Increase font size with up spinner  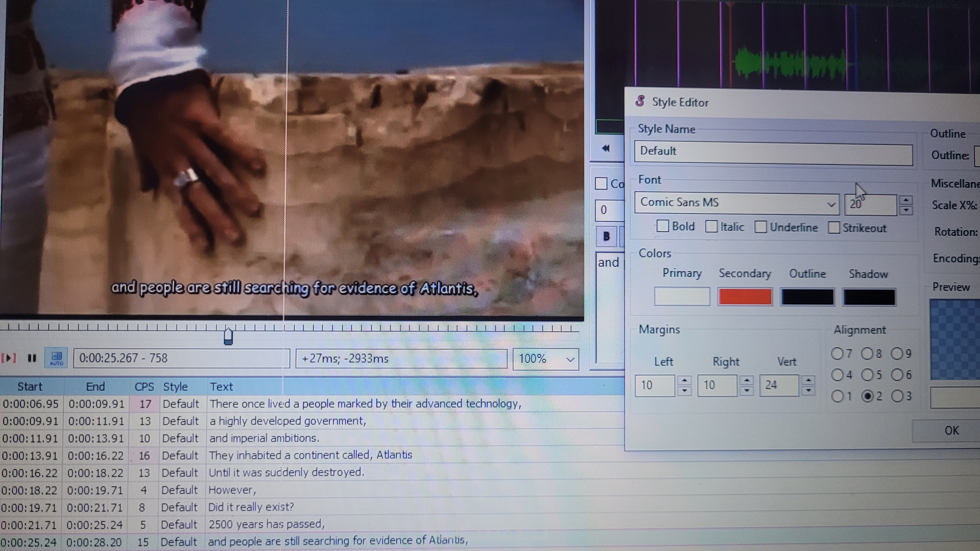click(906, 200)
